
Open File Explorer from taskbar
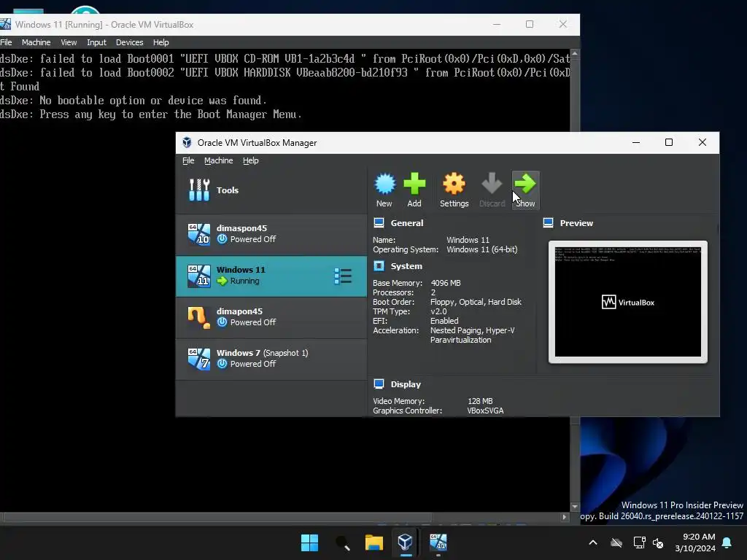[x=374, y=542]
